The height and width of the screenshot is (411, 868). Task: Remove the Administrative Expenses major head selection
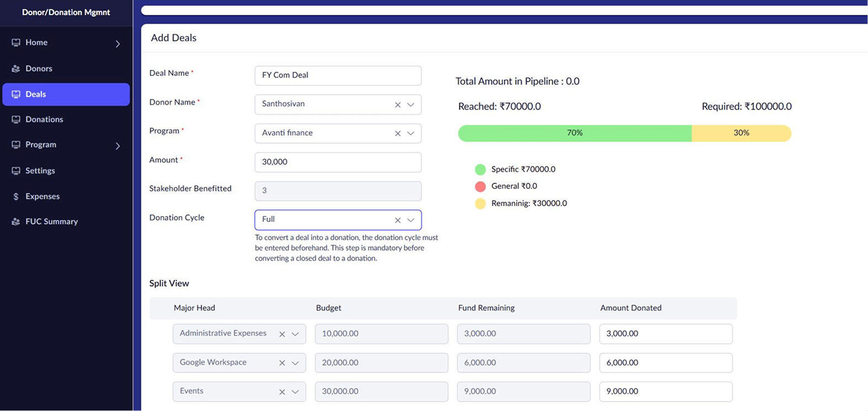[x=282, y=334]
